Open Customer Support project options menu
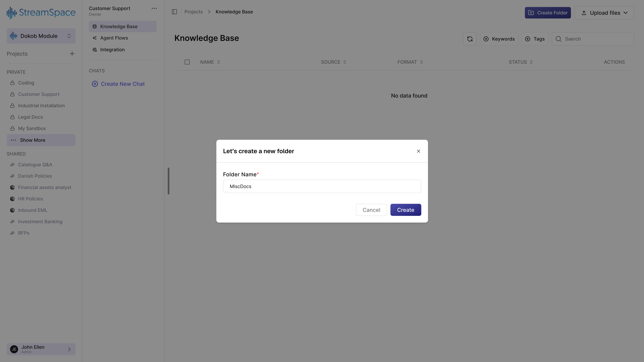The image size is (644, 362). (x=154, y=8)
